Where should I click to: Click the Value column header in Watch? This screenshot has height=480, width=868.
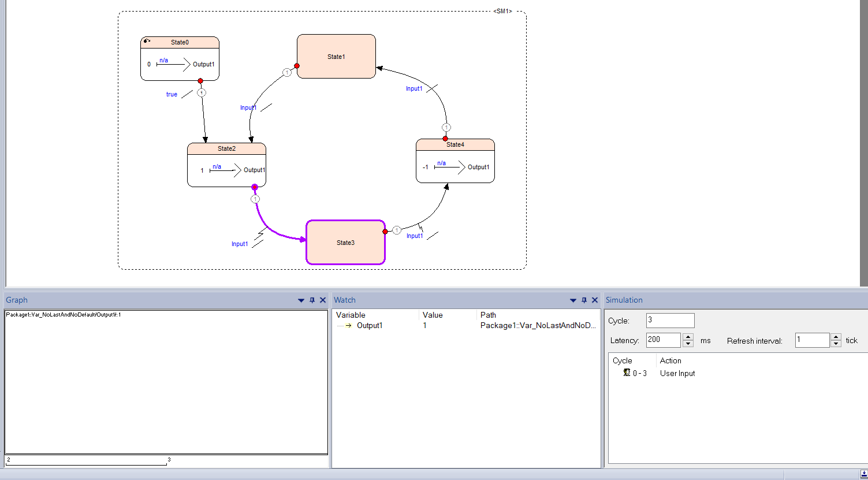[x=433, y=315]
